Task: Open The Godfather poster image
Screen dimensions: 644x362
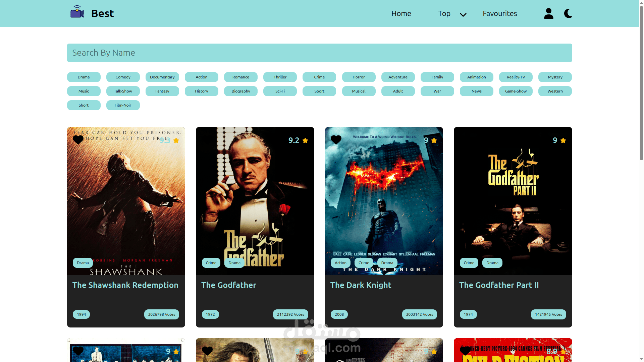Action: [x=255, y=201]
